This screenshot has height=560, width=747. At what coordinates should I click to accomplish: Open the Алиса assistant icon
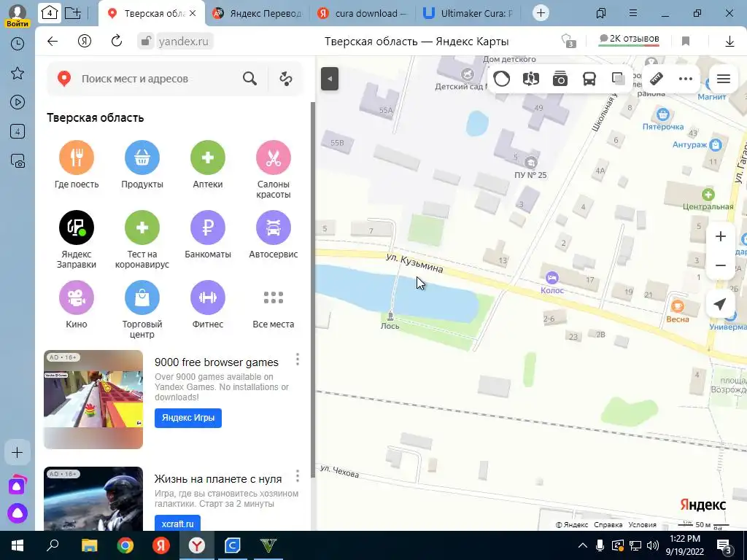point(18,513)
